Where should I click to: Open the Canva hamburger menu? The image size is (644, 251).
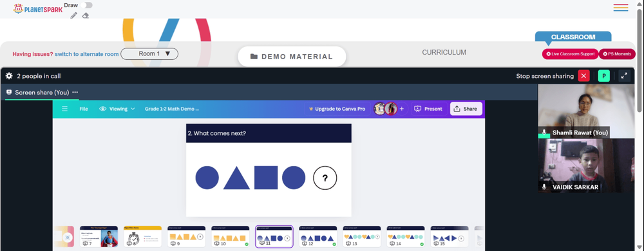coord(64,109)
